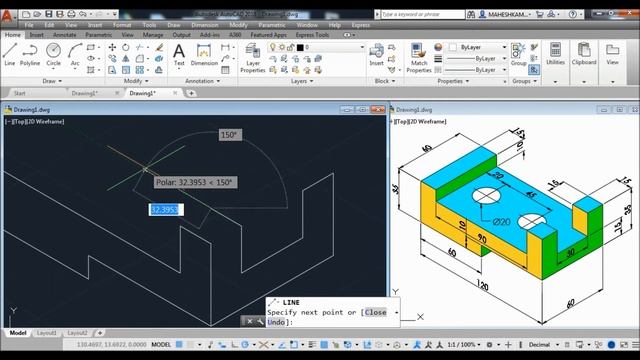The height and width of the screenshot is (360, 640).
Task: Switch to the Manage ribbon tab
Action: click(x=153, y=35)
